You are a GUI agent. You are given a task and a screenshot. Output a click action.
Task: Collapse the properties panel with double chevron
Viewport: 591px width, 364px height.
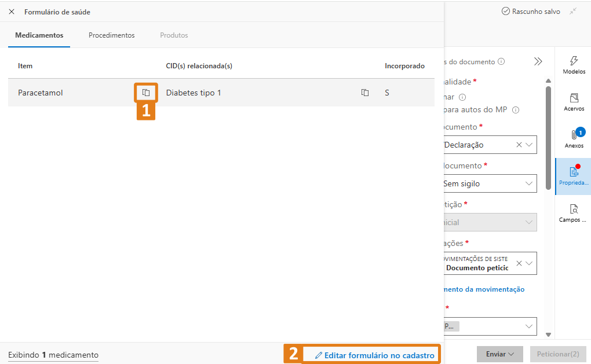click(x=538, y=61)
